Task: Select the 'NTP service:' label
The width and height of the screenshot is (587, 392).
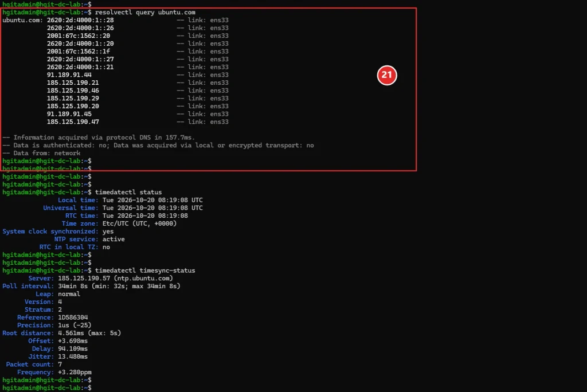Action: point(76,239)
